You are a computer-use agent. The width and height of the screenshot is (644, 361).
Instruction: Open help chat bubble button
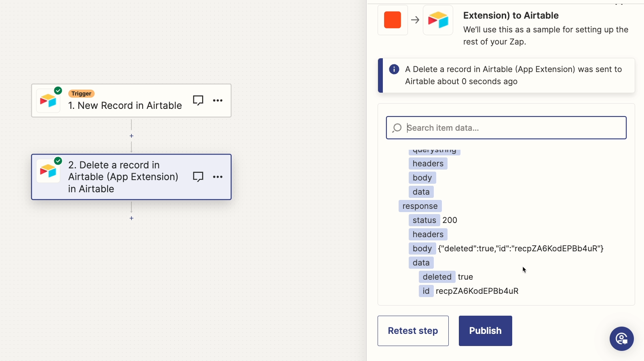[622, 339]
